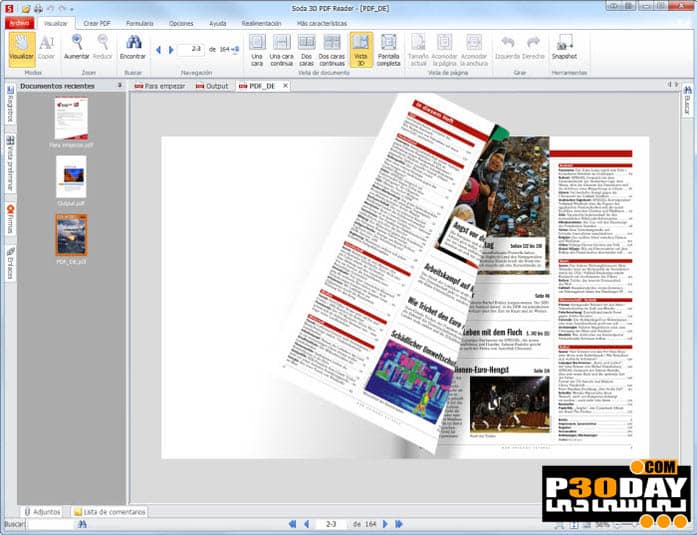Image resolution: width=697 pixels, height=535 pixels.
Task: Go to next page in status bar
Action: [x=385, y=524]
